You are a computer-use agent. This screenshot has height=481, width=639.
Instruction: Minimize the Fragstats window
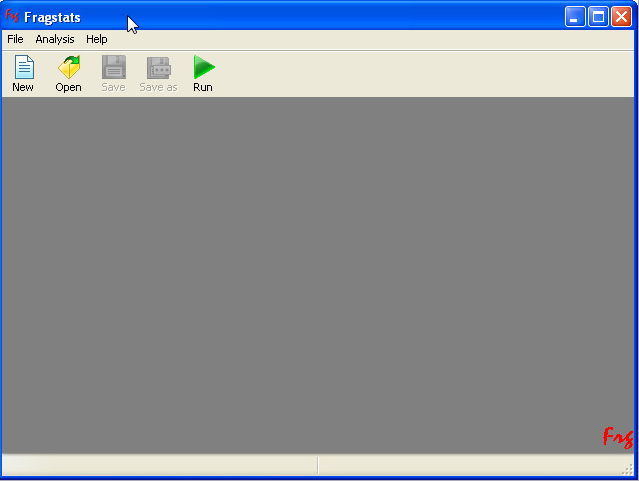point(575,17)
